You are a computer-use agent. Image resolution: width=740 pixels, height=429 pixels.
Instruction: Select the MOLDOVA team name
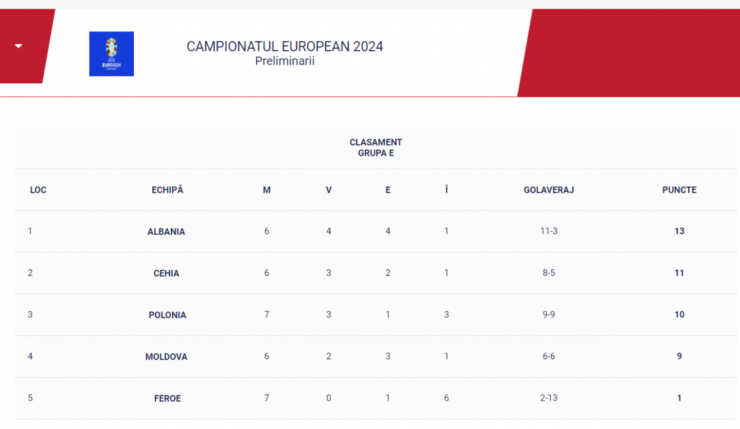pyautogui.click(x=166, y=357)
